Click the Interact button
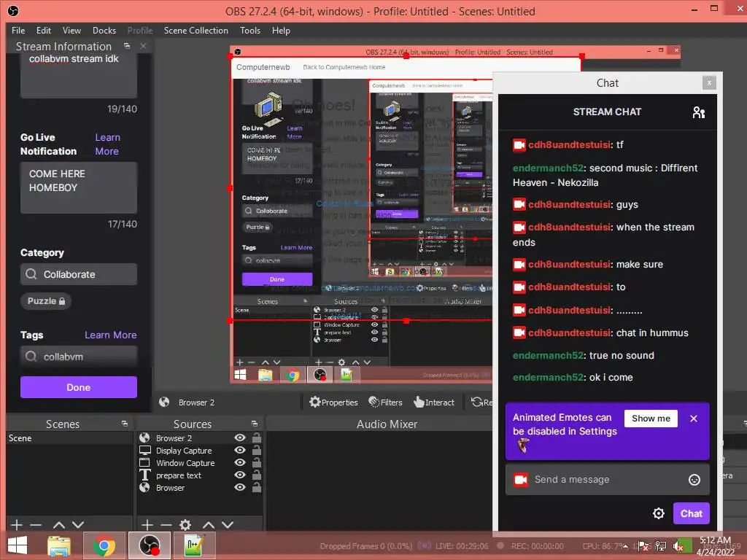The width and height of the screenshot is (747, 560). click(x=434, y=402)
